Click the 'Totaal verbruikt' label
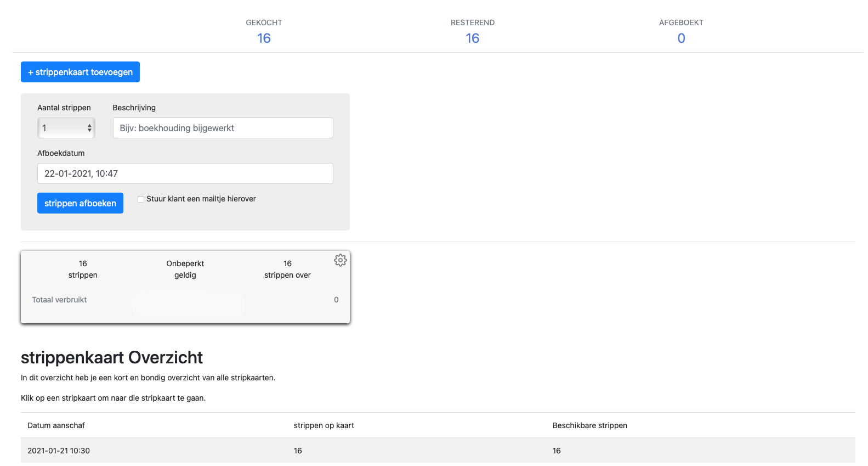Viewport: 868px width, 466px height. point(59,300)
